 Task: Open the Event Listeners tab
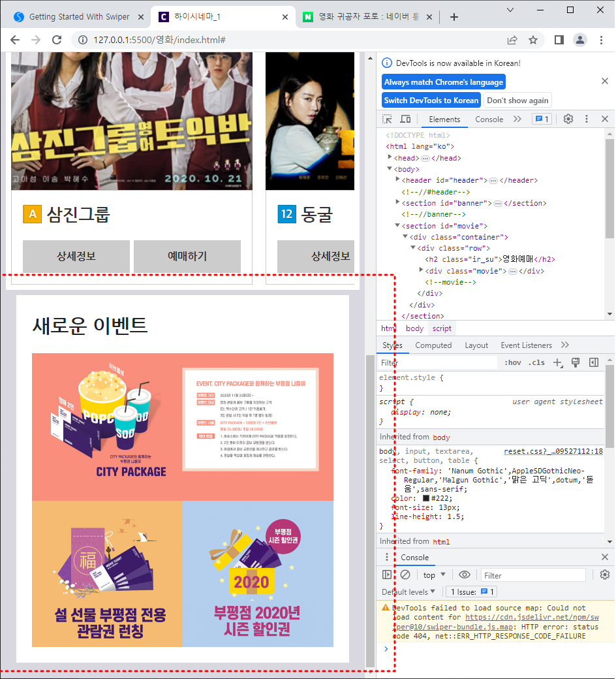pyautogui.click(x=526, y=345)
